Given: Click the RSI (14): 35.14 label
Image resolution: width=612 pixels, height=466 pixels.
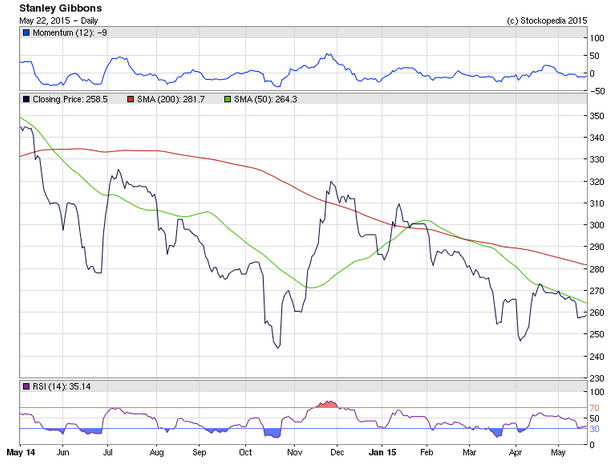Looking at the screenshot, I should coord(62,387).
